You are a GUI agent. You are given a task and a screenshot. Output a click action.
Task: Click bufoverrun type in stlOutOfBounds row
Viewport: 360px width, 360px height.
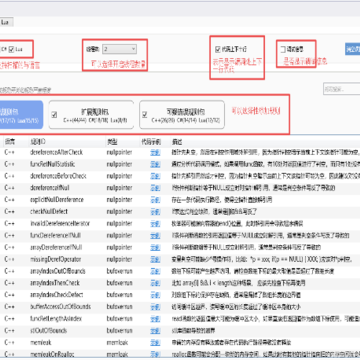pos(119,331)
